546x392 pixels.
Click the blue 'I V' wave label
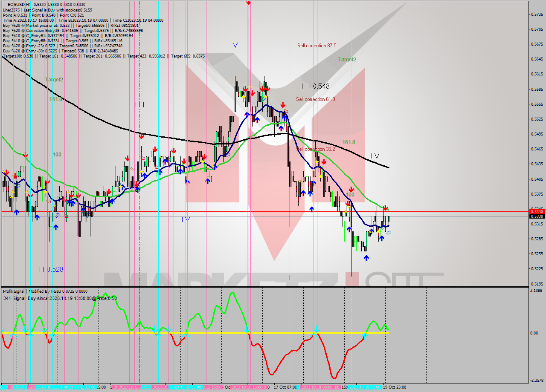[x=186, y=219]
